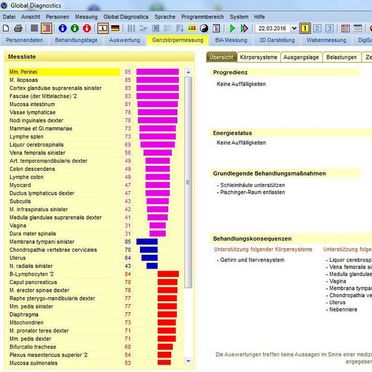Switch to the BIA Messung tab
Viewport: 372px width, 372px height.
231,40
